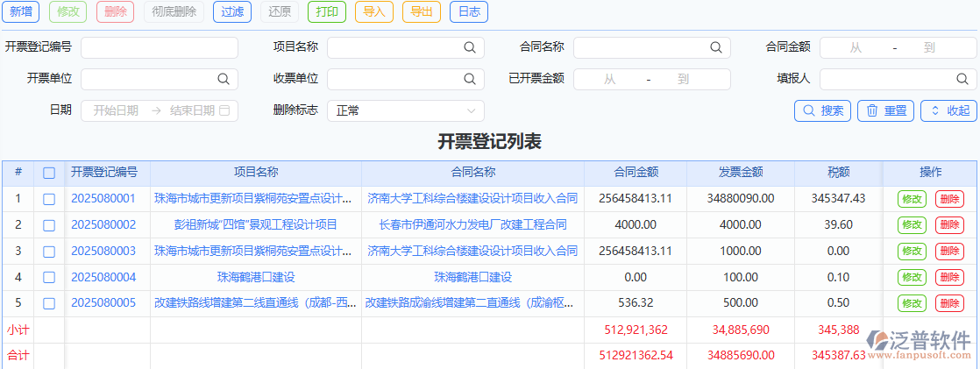The height and width of the screenshot is (369, 980).
Task: Check the box for row 2025080004
Action: pyautogui.click(x=49, y=278)
